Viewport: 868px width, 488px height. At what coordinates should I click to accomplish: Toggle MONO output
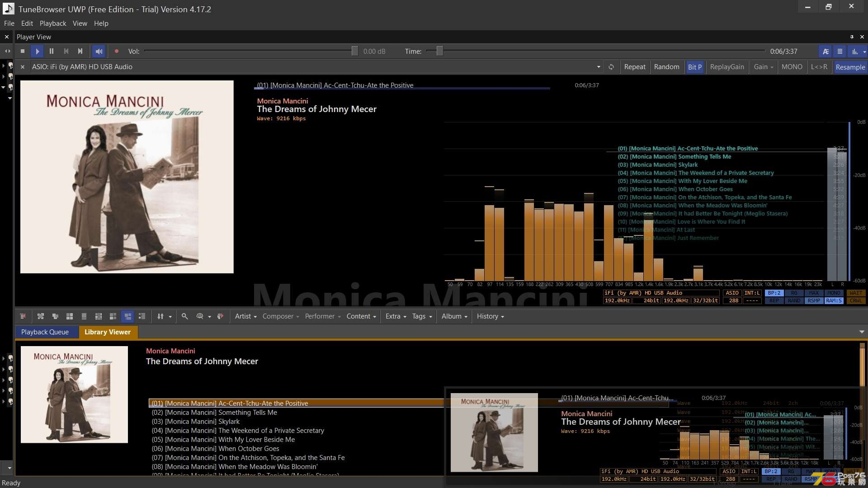click(x=792, y=67)
